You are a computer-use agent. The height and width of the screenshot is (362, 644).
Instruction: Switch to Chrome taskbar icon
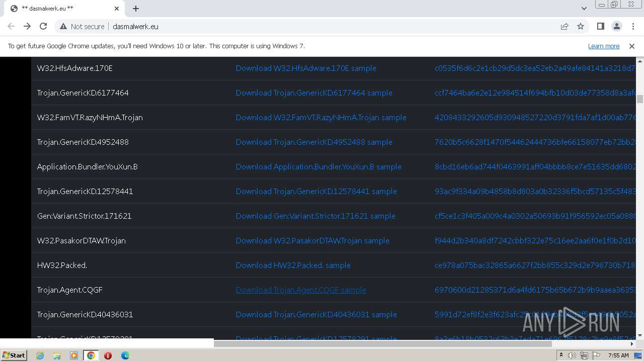coord(91,355)
